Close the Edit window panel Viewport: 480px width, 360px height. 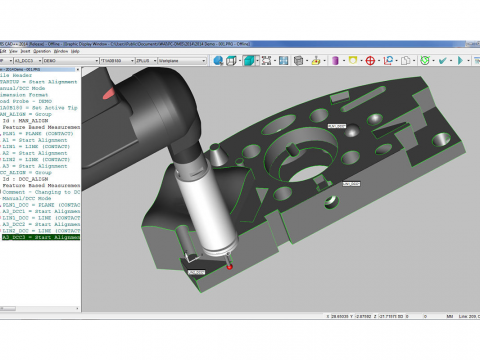pyautogui.click(x=78, y=70)
